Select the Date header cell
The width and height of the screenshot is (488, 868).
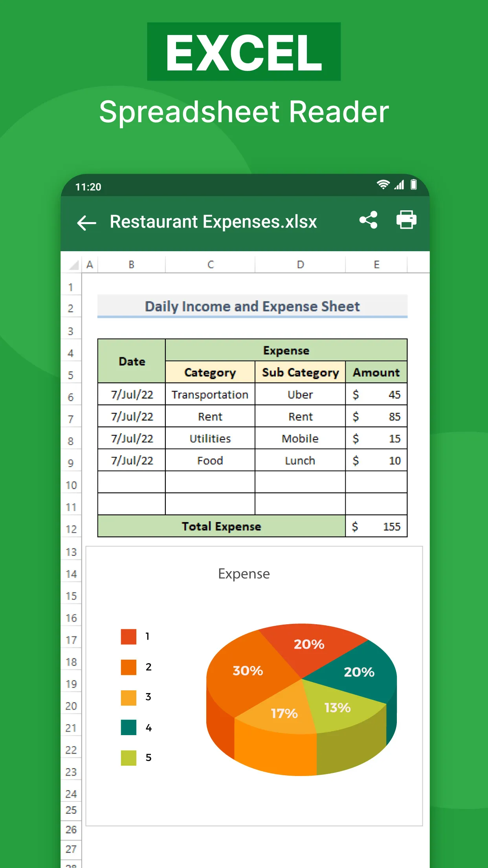(132, 361)
